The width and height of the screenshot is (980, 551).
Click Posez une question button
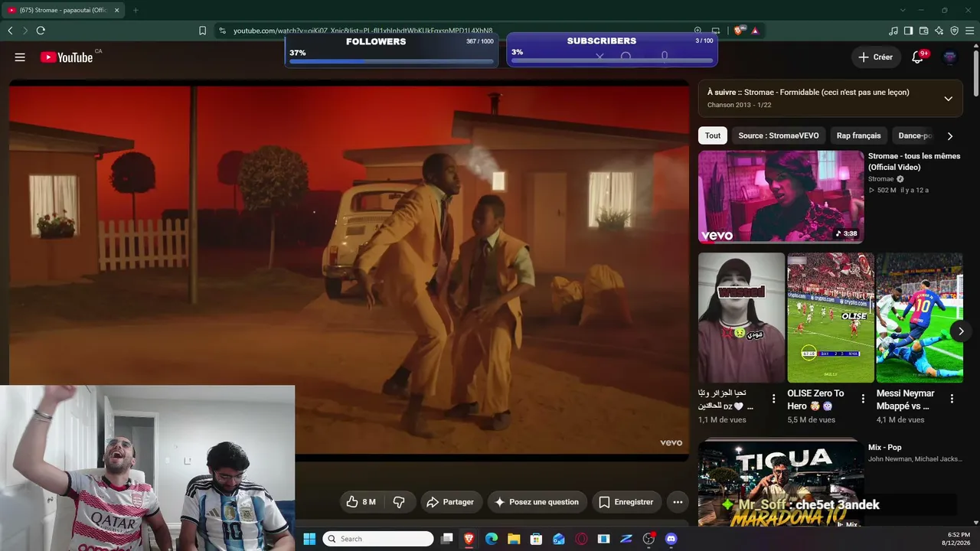click(537, 502)
